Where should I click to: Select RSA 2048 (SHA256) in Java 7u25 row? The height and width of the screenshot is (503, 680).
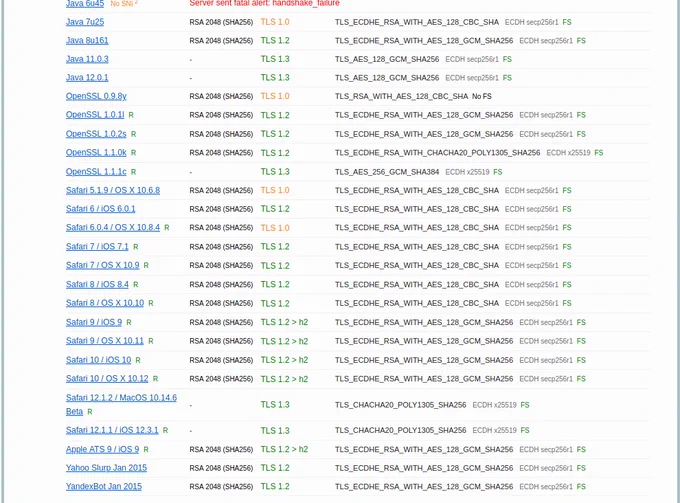coord(221,22)
